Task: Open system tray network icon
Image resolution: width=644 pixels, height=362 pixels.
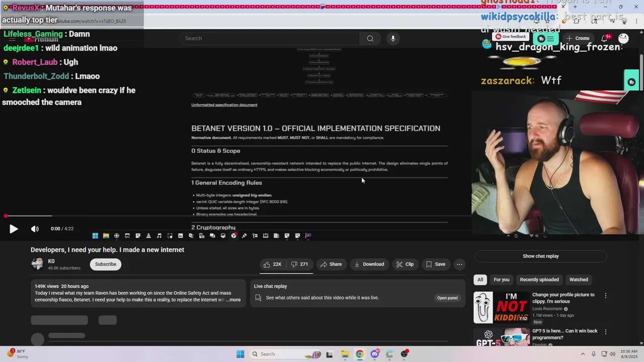Action: 604,354
